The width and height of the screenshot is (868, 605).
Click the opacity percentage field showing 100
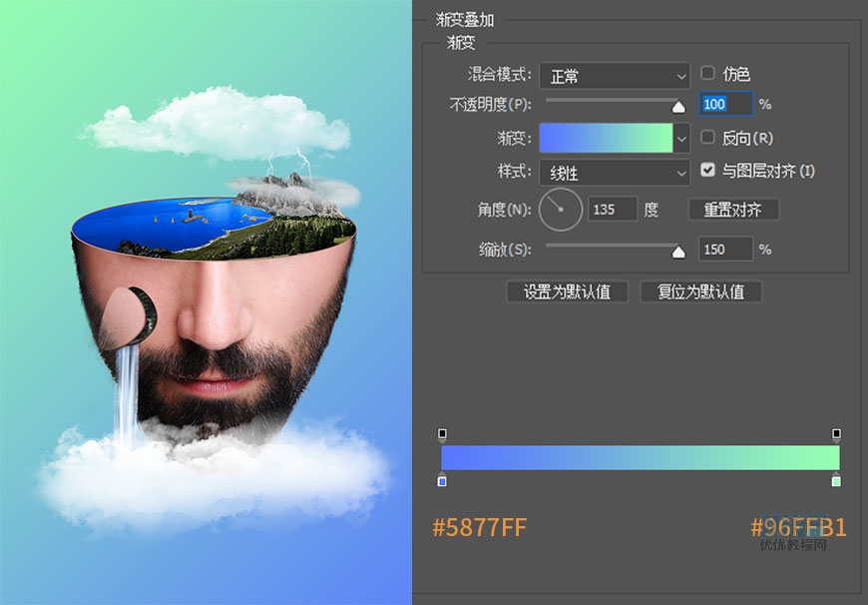[725, 104]
